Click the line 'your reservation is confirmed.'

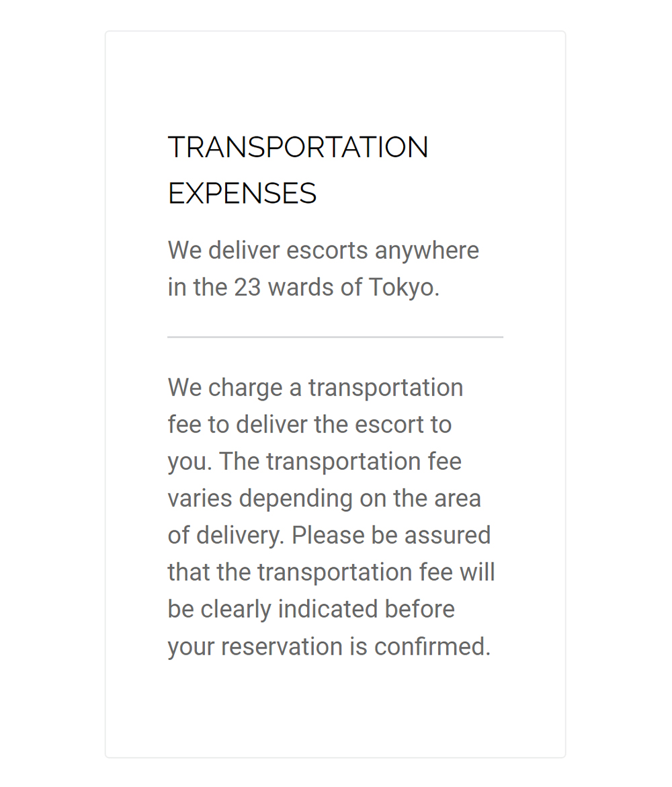click(329, 646)
